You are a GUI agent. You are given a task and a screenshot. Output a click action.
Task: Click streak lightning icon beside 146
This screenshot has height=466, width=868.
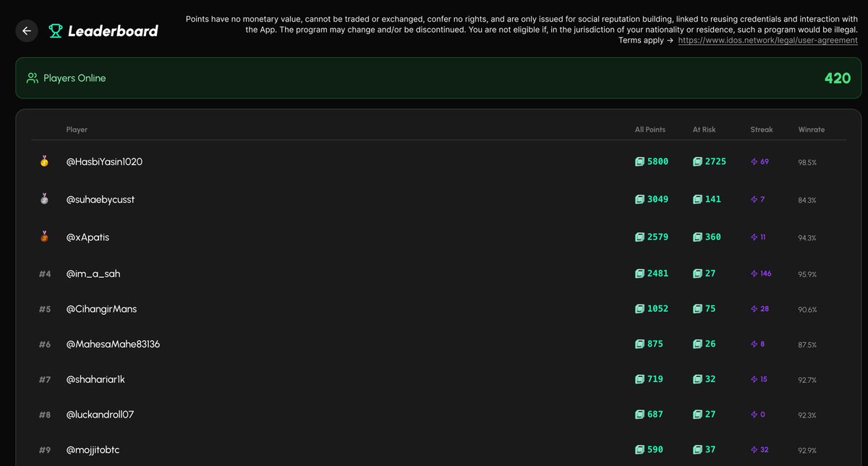click(x=754, y=274)
